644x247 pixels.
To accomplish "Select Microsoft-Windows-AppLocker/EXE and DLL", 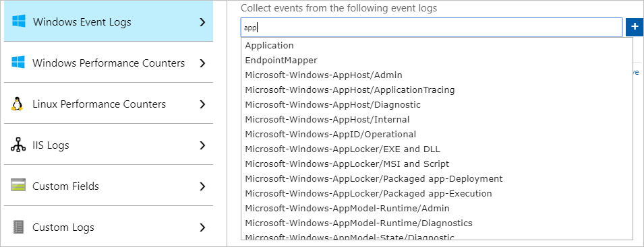I will (437, 149).
